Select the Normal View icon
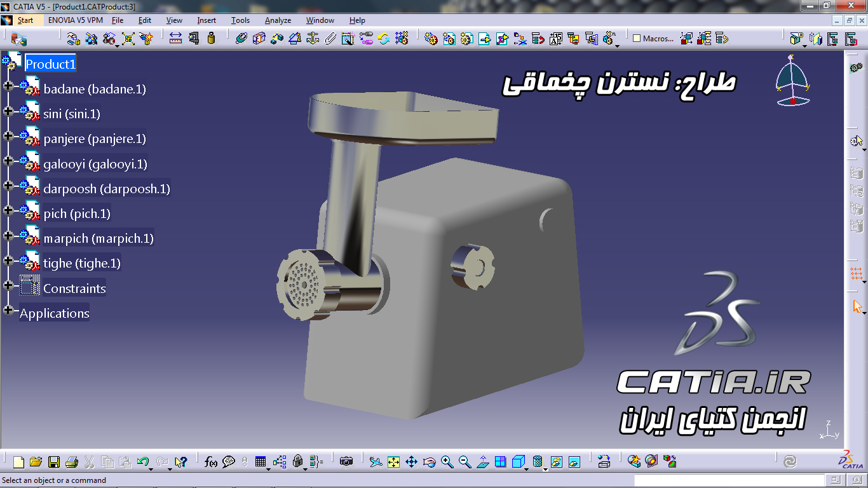The height and width of the screenshot is (488, 868). pos(482,462)
